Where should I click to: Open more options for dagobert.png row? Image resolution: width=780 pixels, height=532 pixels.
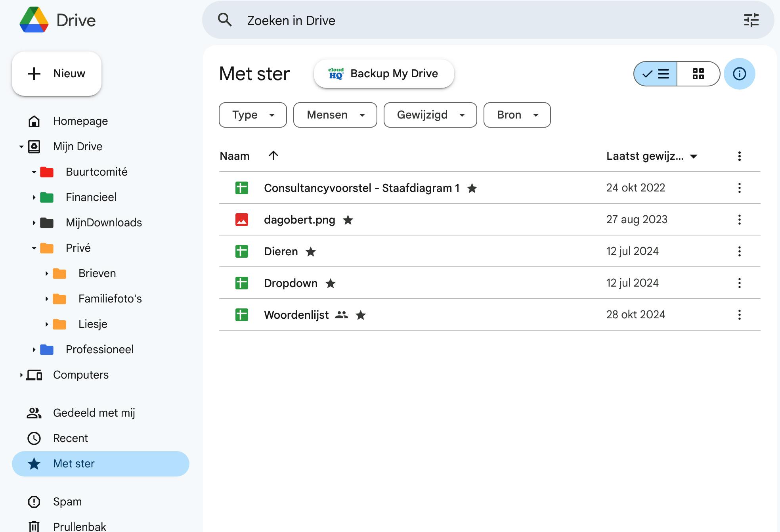739,220
